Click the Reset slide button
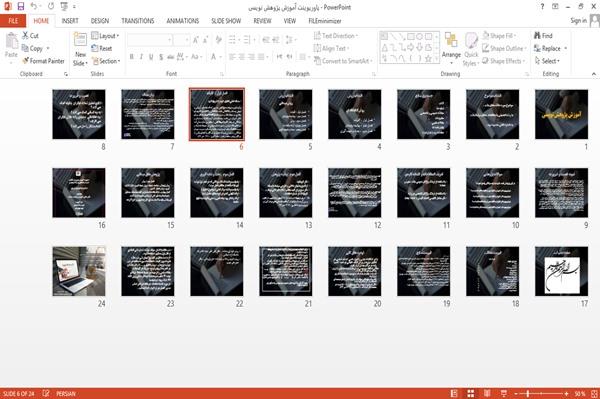This screenshot has width=600, height=399. (102, 48)
